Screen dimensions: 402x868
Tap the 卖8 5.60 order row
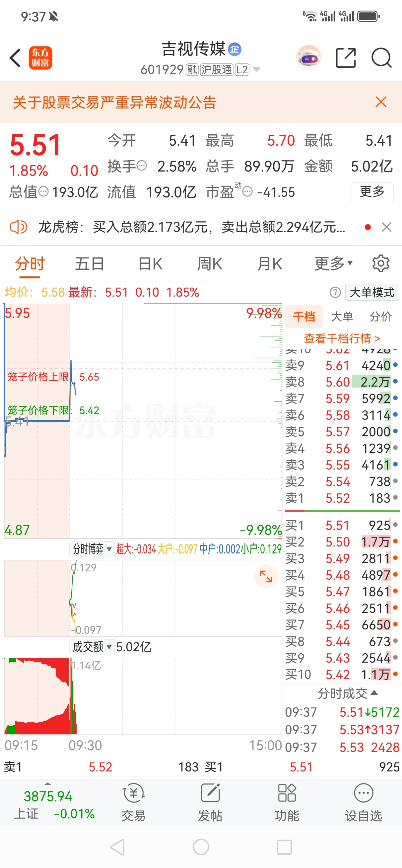pos(342,382)
